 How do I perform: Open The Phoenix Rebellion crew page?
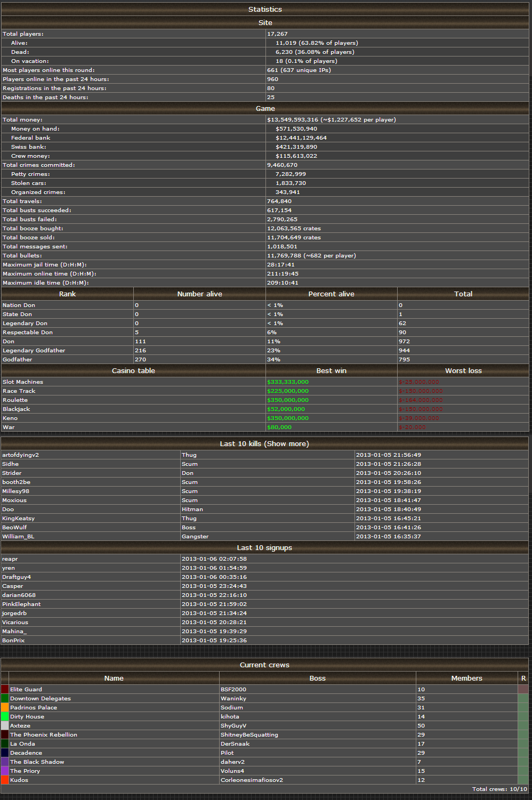pos(44,734)
